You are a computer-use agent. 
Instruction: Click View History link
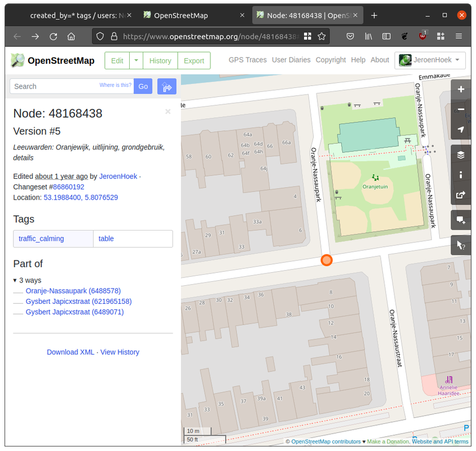click(120, 352)
